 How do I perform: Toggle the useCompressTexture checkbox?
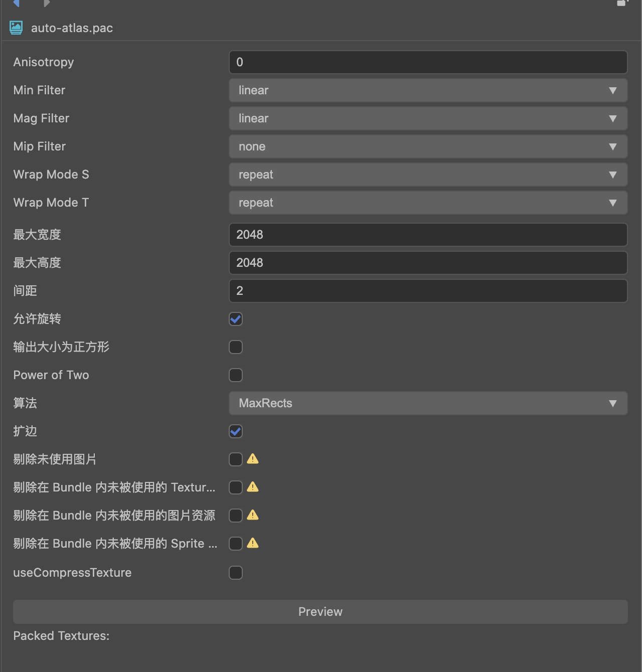[x=236, y=573]
